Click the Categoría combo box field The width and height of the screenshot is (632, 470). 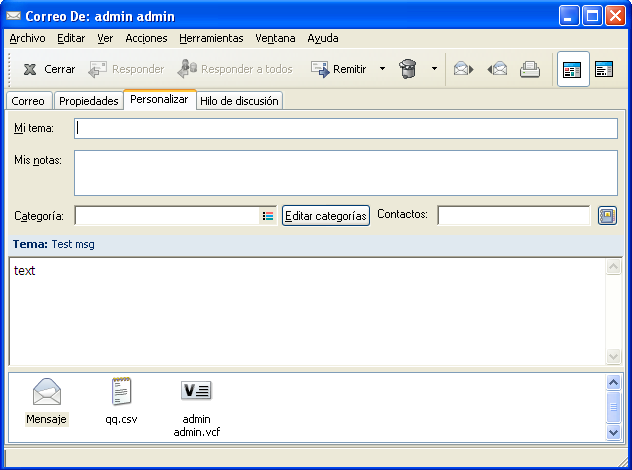pos(167,216)
